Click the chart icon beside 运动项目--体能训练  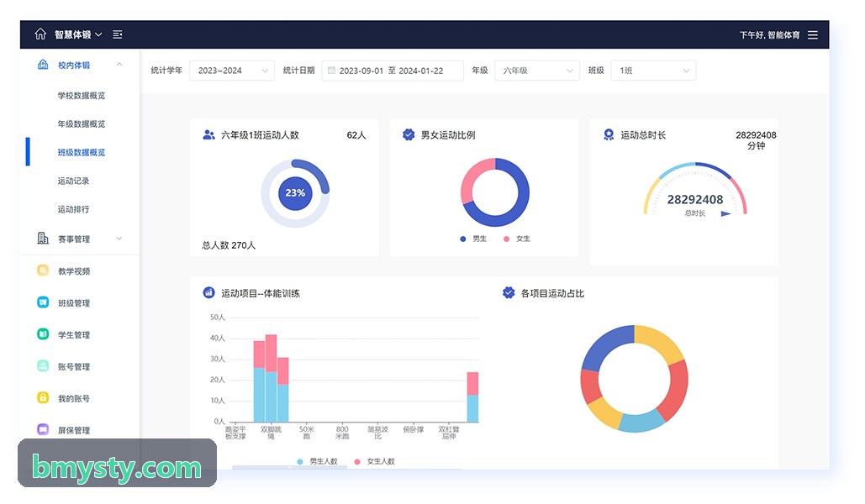click(208, 293)
